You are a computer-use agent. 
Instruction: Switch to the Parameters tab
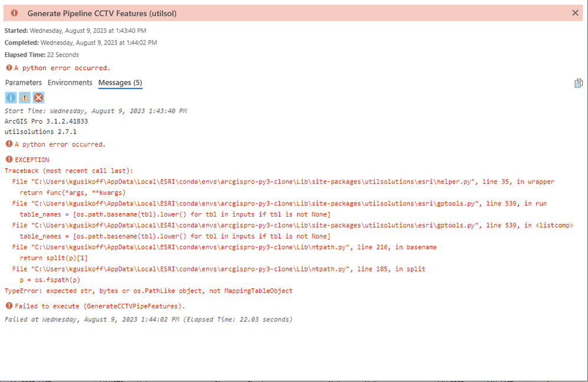pyautogui.click(x=24, y=83)
